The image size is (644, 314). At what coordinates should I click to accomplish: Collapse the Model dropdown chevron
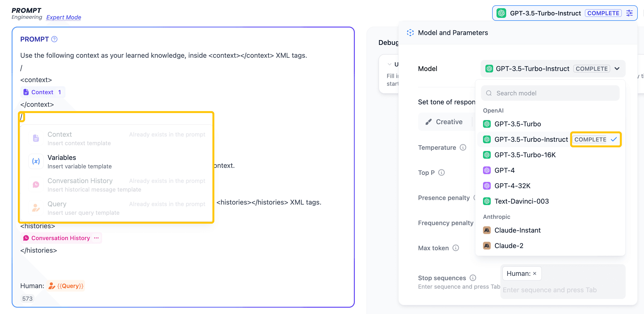[x=617, y=69]
